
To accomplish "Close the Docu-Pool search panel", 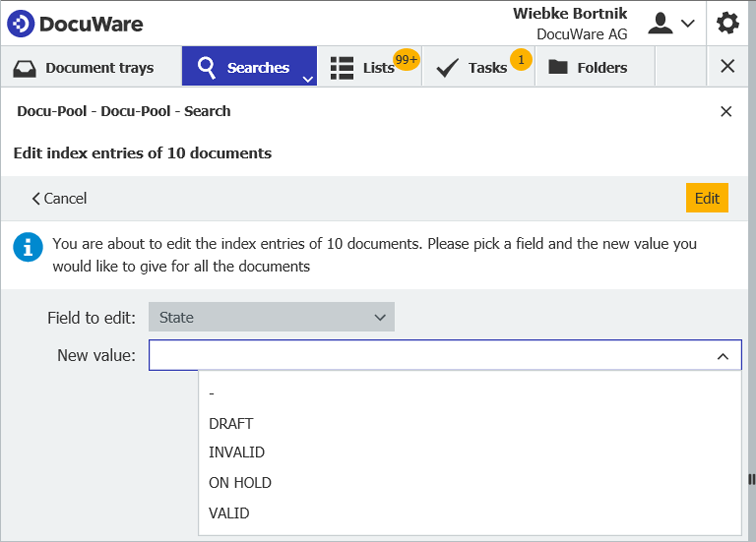I will click(x=726, y=111).
